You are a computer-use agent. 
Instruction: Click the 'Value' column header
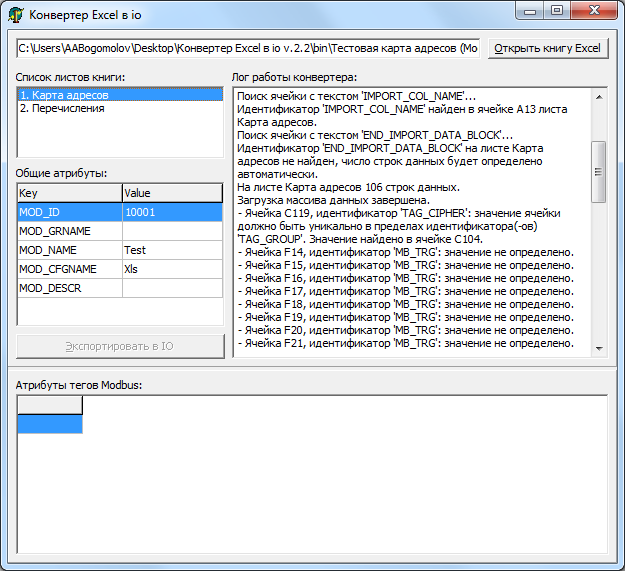[x=171, y=193]
